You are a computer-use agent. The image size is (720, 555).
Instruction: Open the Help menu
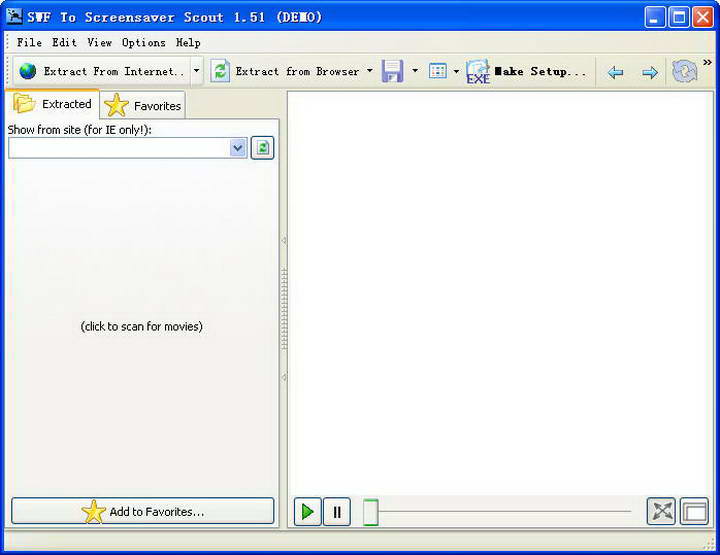pos(188,43)
